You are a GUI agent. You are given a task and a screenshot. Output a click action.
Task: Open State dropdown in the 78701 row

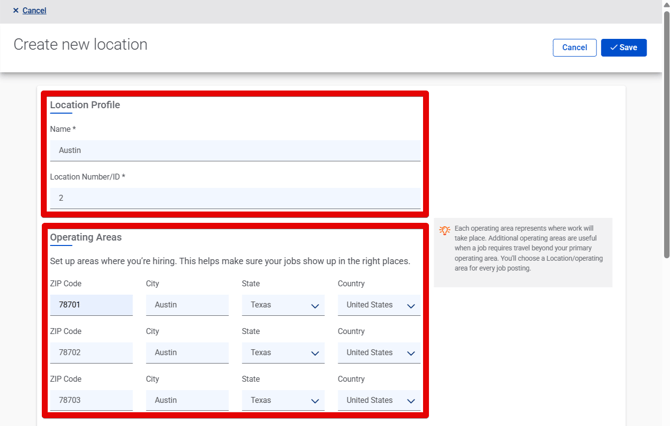tap(283, 305)
